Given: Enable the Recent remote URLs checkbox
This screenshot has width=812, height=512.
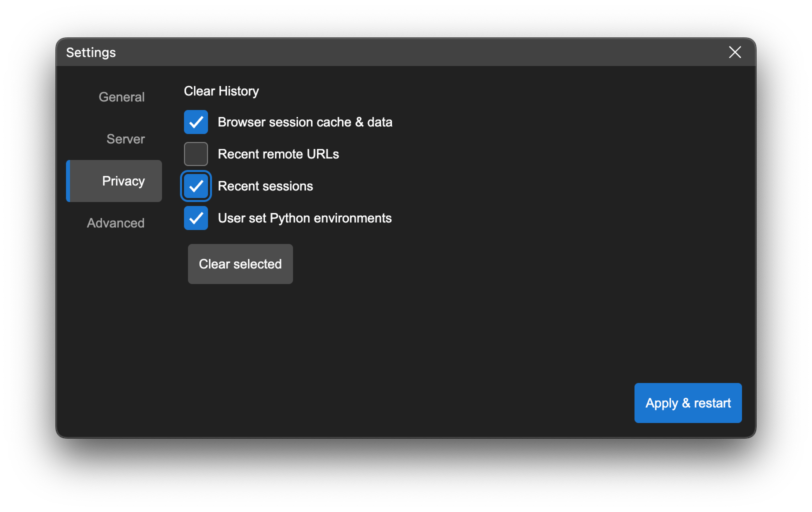Looking at the screenshot, I should pyautogui.click(x=196, y=154).
